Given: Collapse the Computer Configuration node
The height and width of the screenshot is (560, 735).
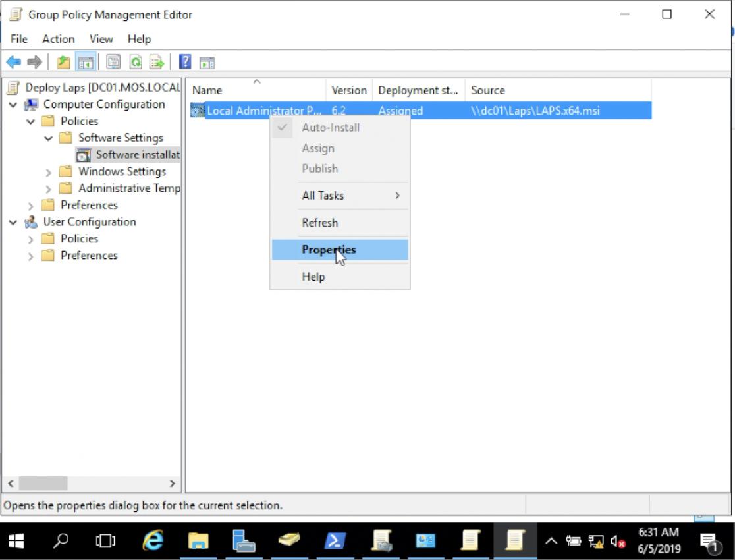Looking at the screenshot, I should [13, 105].
